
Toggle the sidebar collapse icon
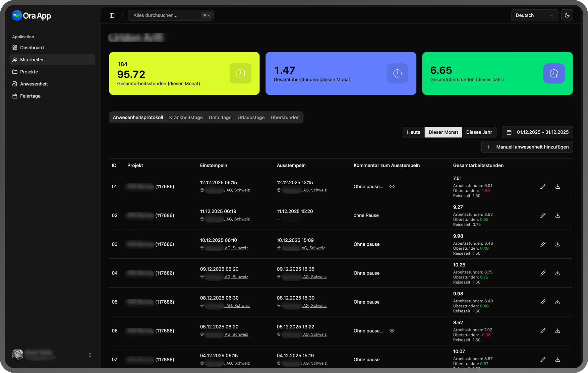112,15
